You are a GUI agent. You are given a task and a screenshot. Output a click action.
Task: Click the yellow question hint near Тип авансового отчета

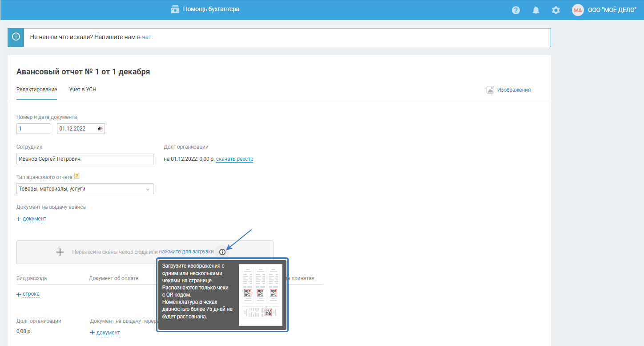coord(76,176)
